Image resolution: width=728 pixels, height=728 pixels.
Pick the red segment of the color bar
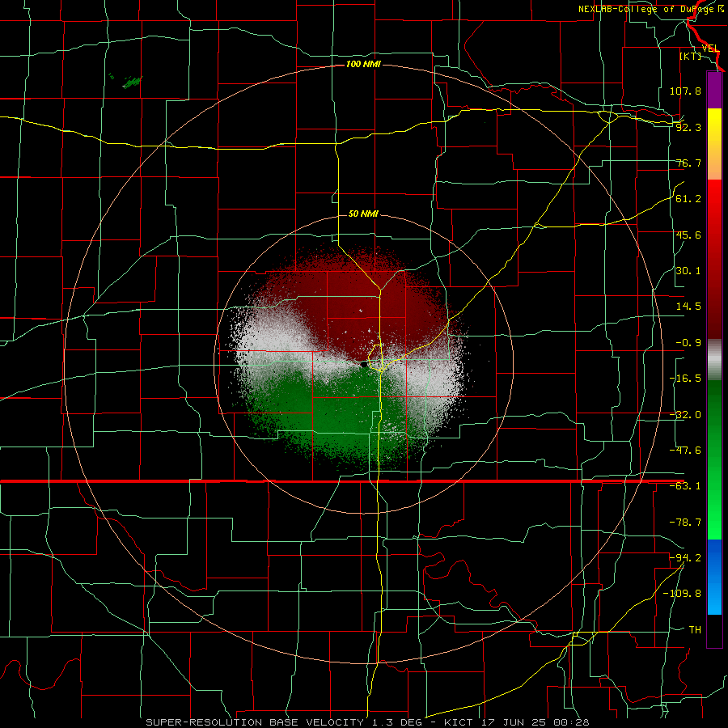click(714, 259)
